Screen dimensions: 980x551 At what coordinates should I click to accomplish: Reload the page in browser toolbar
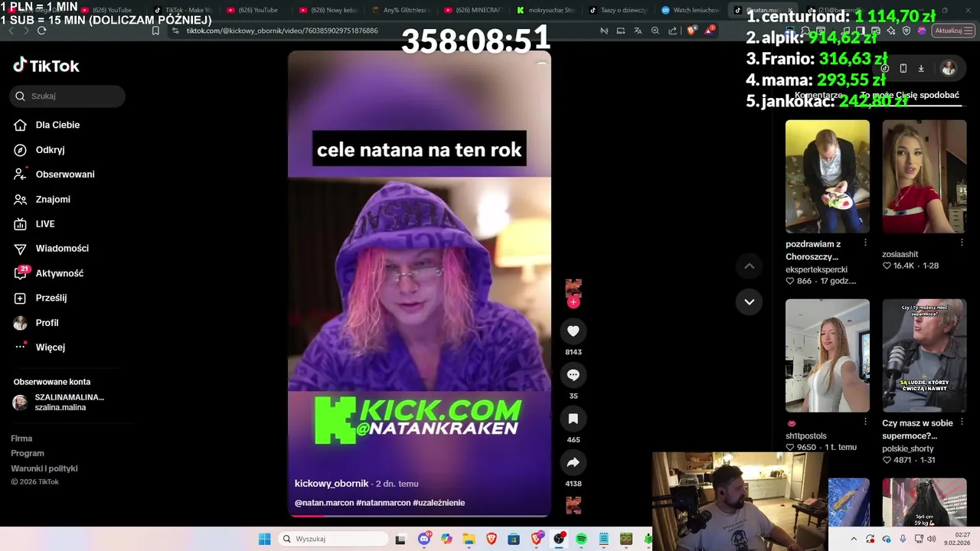coord(41,31)
